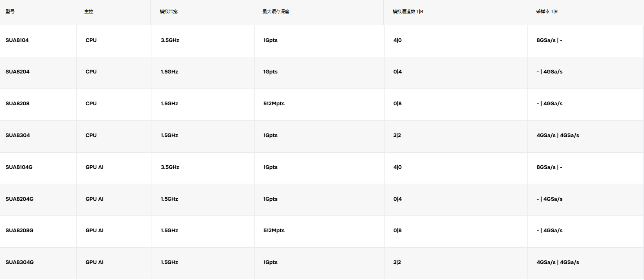Click the 模拟带宽 column header

168,11
